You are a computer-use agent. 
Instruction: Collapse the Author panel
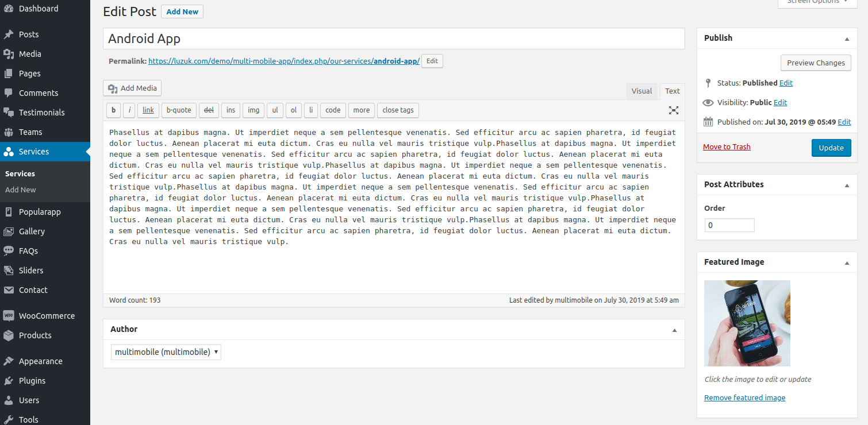pos(674,330)
